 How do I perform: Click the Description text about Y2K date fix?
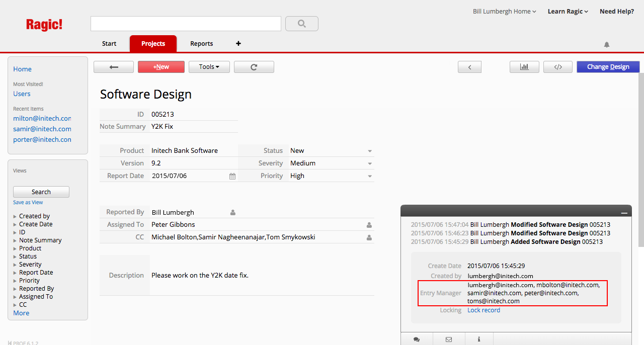pos(200,276)
